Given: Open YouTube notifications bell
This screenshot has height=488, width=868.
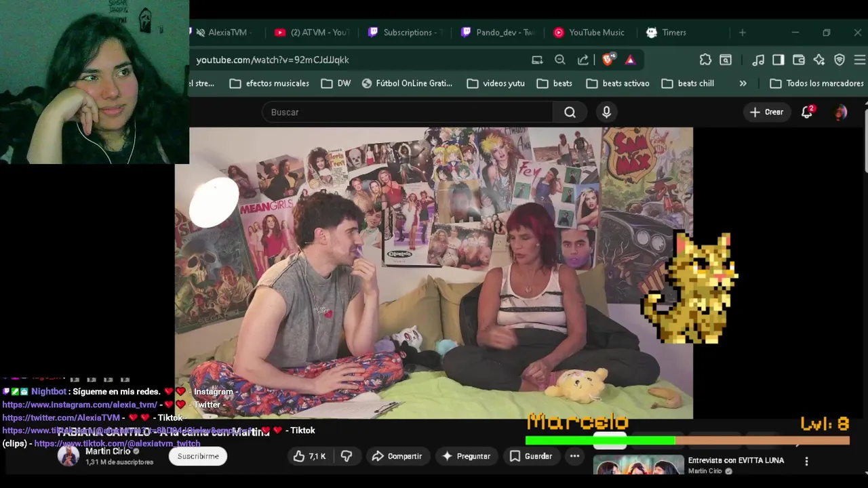Looking at the screenshot, I should [x=807, y=113].
